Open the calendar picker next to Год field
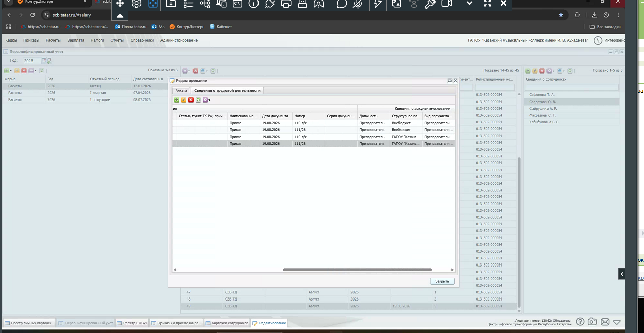 (x=44, y=60)
